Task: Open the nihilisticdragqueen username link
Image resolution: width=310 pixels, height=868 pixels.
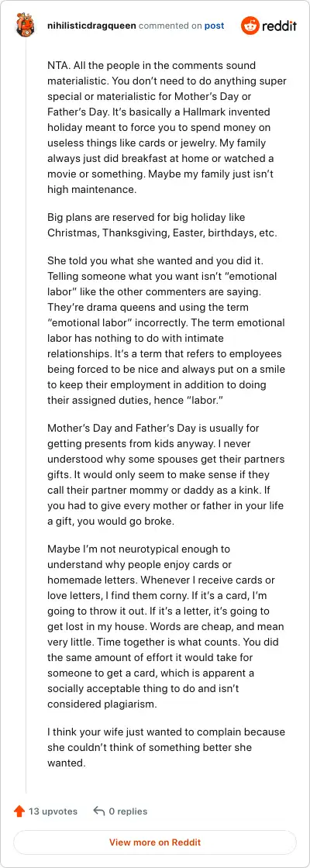Action: pos(92,26)
